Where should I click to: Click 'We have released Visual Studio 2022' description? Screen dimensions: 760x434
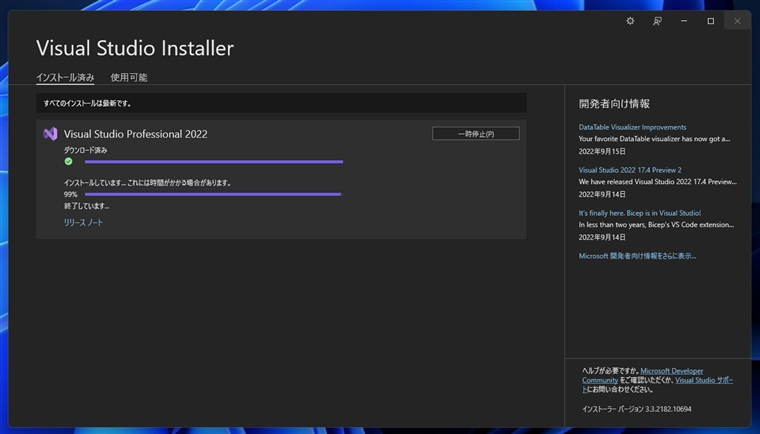point(658,182)
